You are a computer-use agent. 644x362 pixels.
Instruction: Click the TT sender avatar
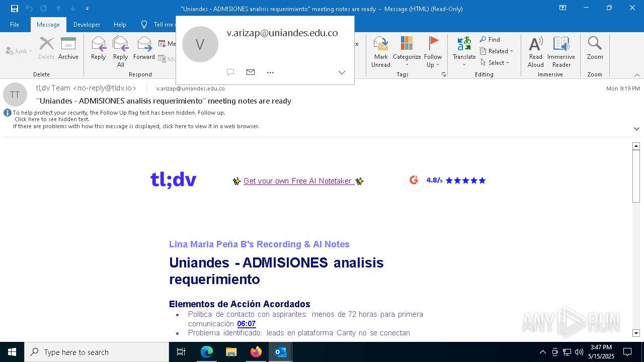coord(15,95)
